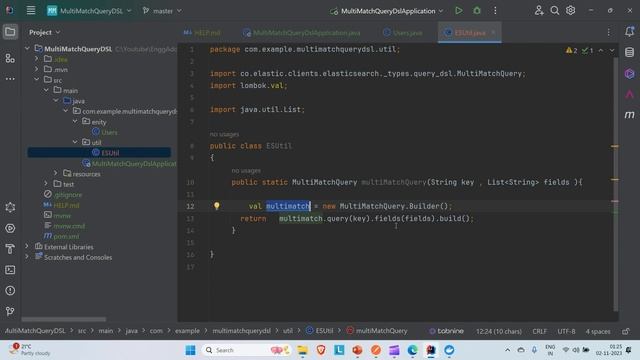
Task: Open Search Everywhere magnifier
Action: (555, 11)
